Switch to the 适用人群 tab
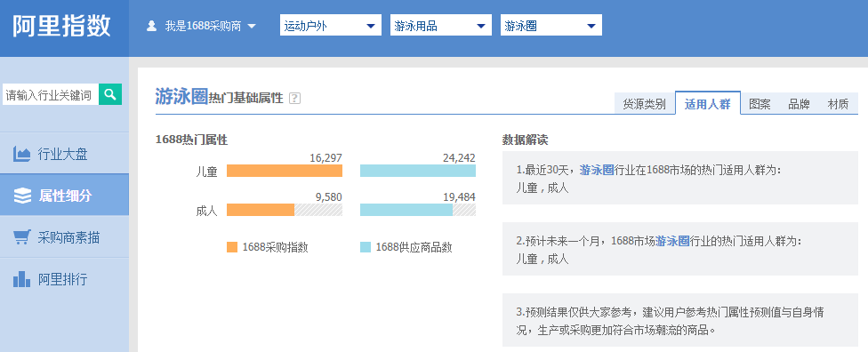Screen dimensions: 868x352 click(707, 103)
